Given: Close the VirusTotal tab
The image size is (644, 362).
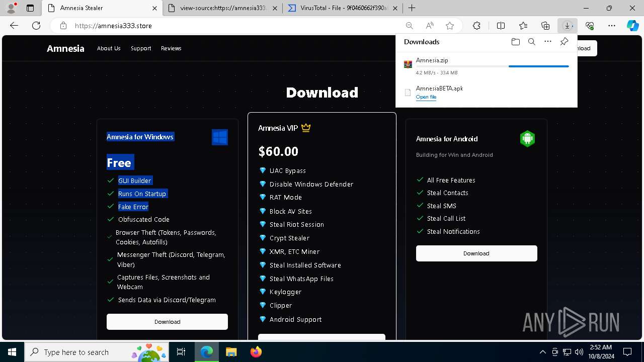Looking at the screenshot, I should pyautogui.click(x=395, y=8).
